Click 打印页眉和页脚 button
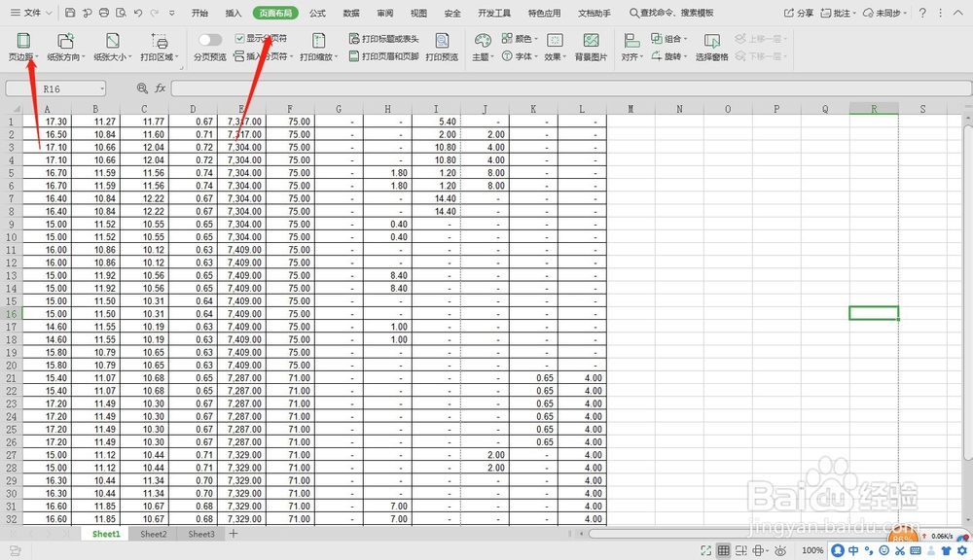 (x=384, y=56)
